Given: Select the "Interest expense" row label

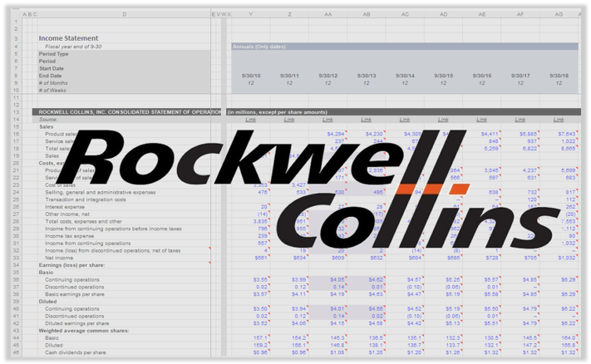Looking at the screenshot, I should point(65,207).
